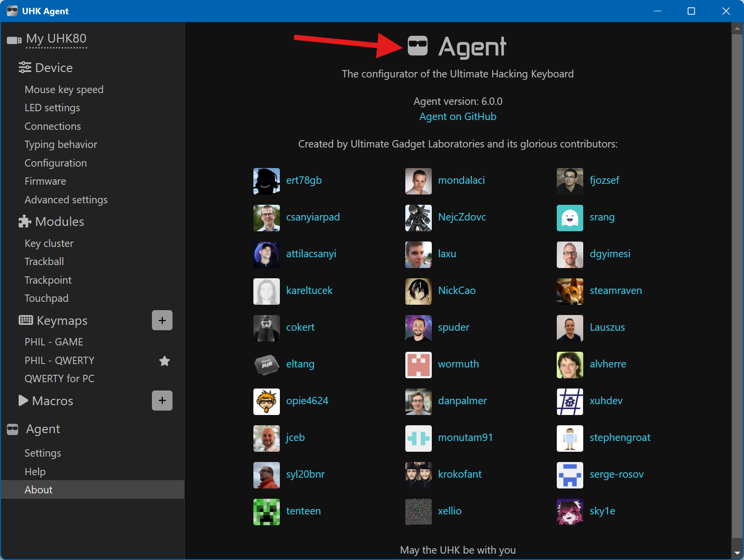The image size is (744, 560).
Task: Click the srang ghost avatar
Action: click(570, 218)
